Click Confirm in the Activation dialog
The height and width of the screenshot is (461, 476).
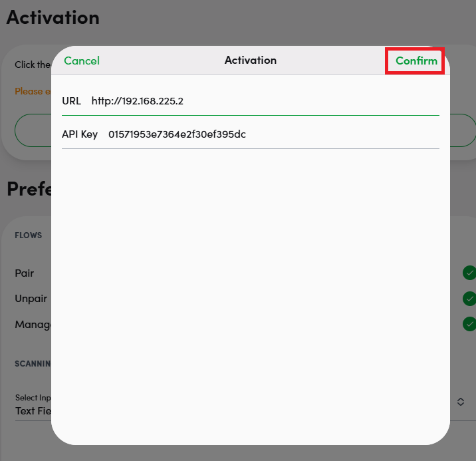(x=416, y=61)
